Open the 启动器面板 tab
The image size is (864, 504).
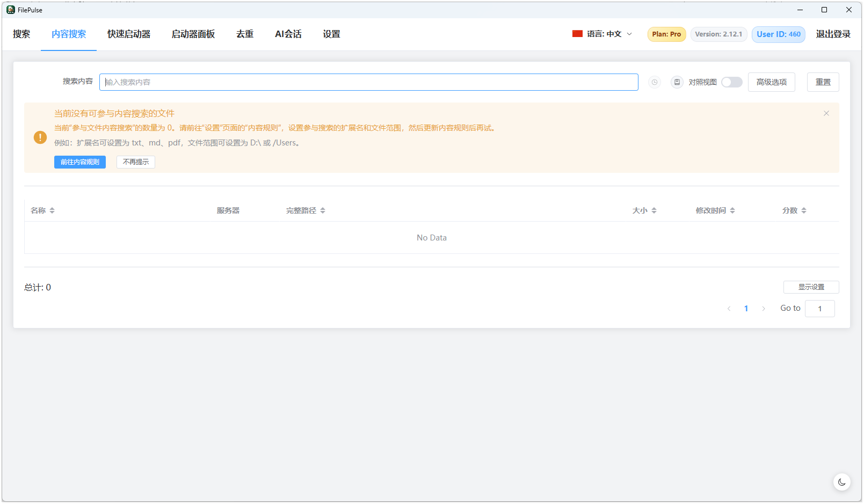(x=193, y=34)
